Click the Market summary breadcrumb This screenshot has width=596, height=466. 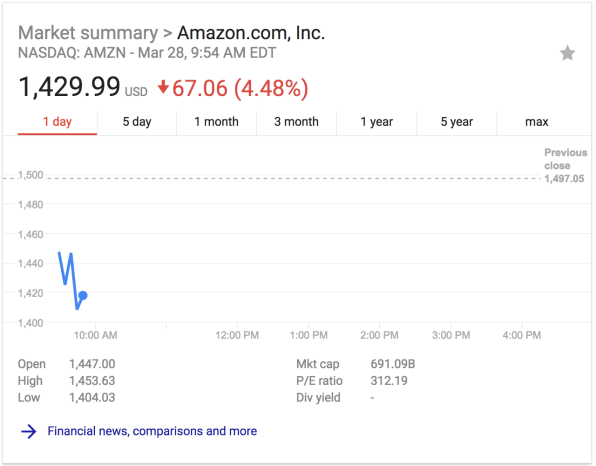click(88, 33)
